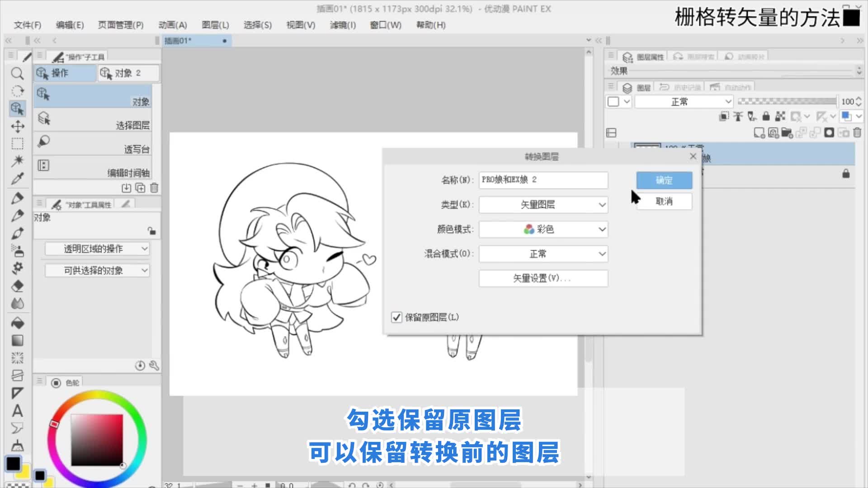Open the 透明区域的操作 dropdown

[x=97, y=249]
